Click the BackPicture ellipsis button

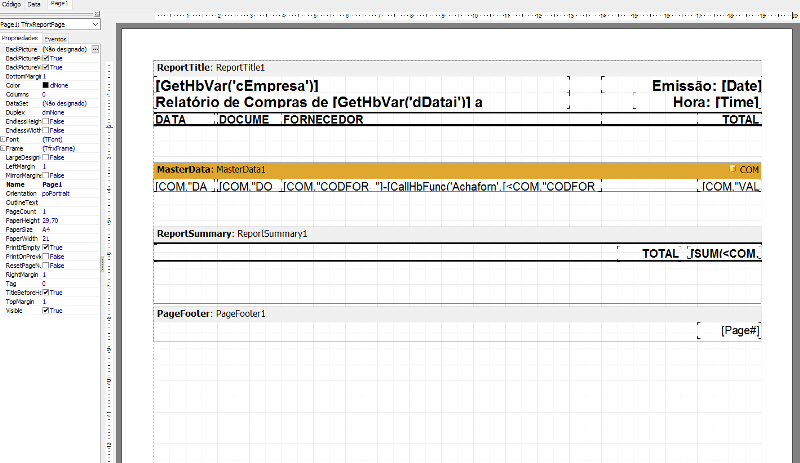pyautogui.click(x=95, y=48)
